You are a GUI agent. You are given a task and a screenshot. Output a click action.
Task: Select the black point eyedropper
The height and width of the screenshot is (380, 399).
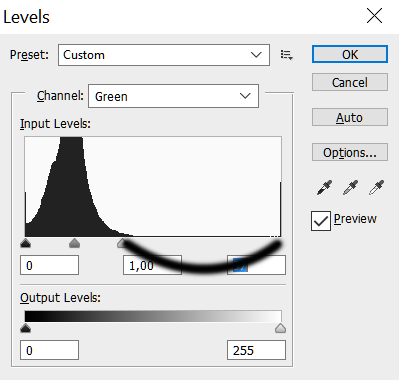[x=324, y=188]
